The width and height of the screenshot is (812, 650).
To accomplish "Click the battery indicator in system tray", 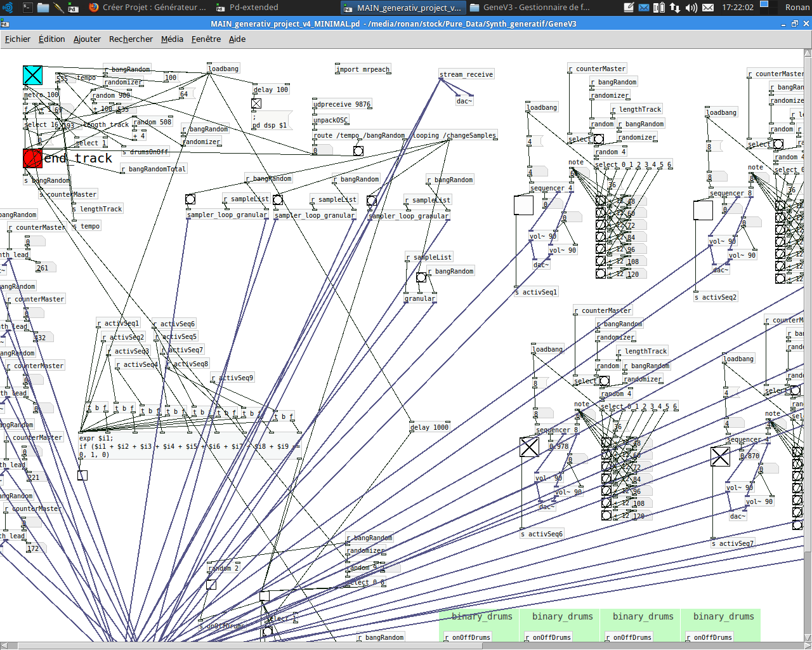I will (659, 8).
